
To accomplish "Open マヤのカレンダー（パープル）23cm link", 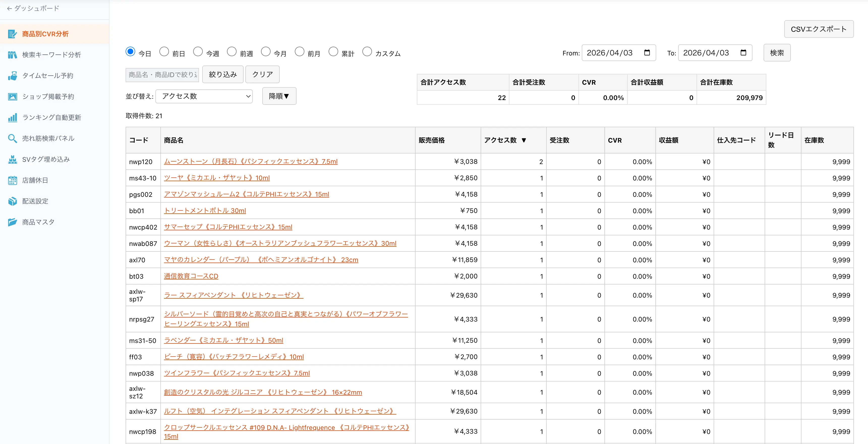I will tap(261, 260).
